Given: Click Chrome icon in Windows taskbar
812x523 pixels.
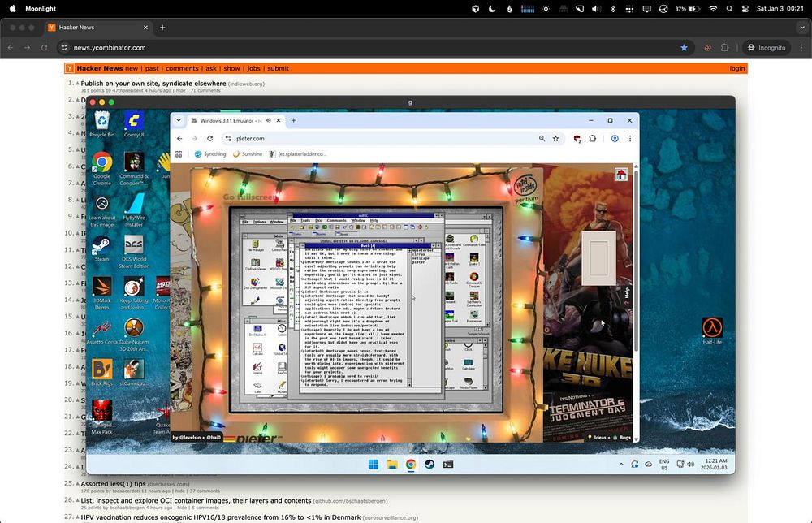Looking at the screenshot, I should [x=411, y=465].
